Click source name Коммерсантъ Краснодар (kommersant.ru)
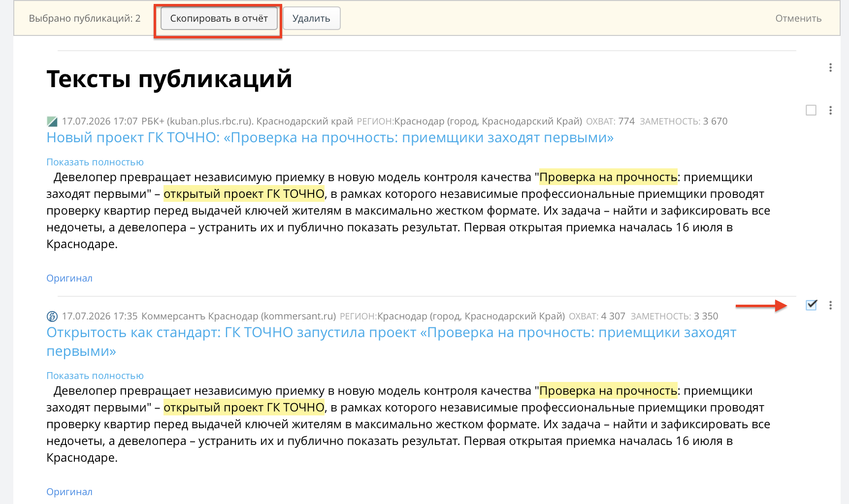This screenshot has height=504, width=849. (238, 316)
